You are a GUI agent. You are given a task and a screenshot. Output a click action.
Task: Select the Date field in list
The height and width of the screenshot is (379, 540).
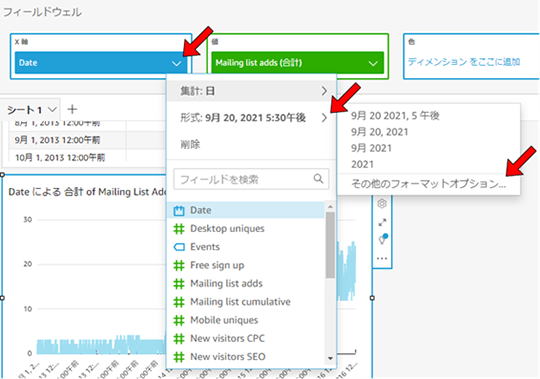tap(246, 210)
